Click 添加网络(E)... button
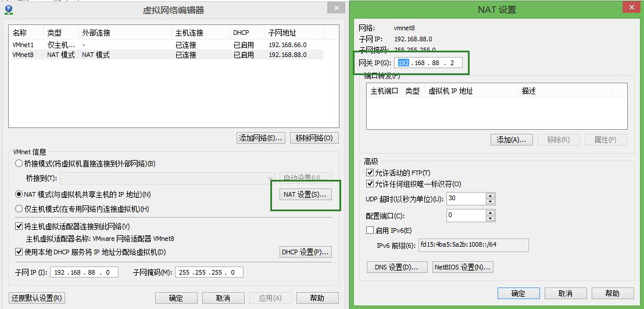The height and width of the screenshot is (309, 644). (x=261, y=138)
